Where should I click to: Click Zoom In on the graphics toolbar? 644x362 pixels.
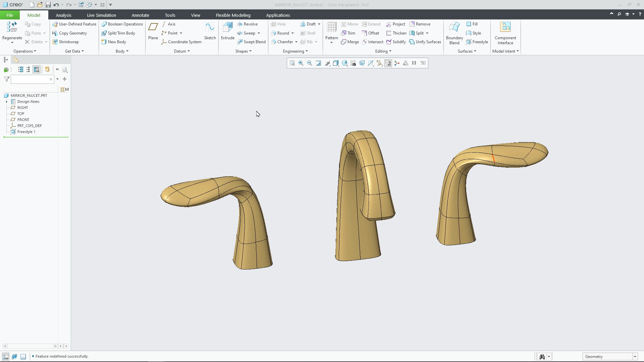click(x=301, y=63)
